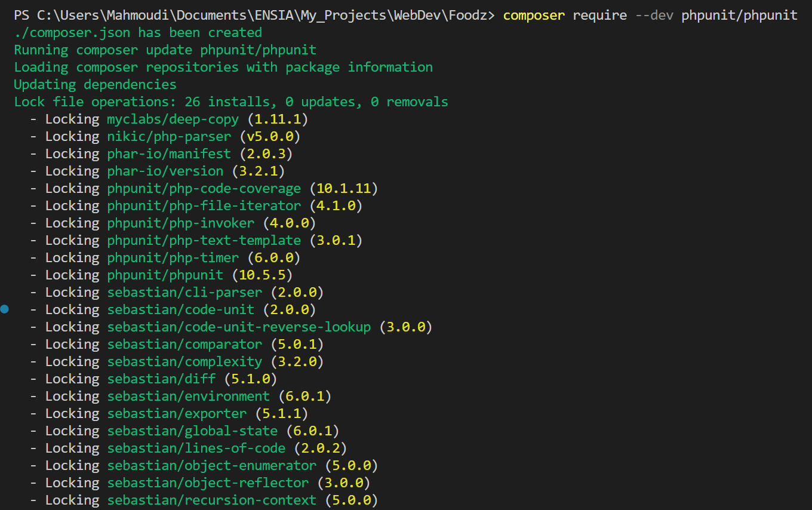Click version 'v5.0.0' of php-parser
Image resolution: width=812 pixels, height=510 pixels.
pos(270,136)
